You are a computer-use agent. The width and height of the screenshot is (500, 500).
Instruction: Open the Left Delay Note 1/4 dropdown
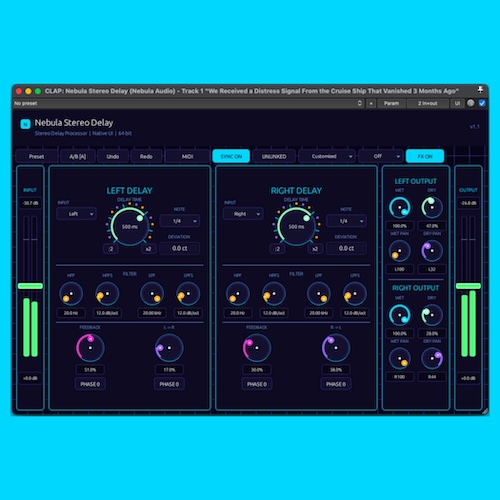(180, 221)
